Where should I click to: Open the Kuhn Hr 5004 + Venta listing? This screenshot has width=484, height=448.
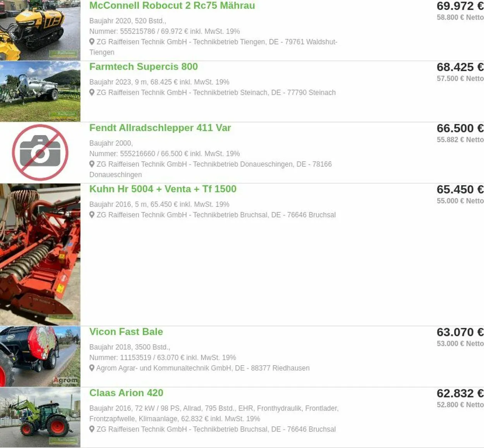[163, 189]
